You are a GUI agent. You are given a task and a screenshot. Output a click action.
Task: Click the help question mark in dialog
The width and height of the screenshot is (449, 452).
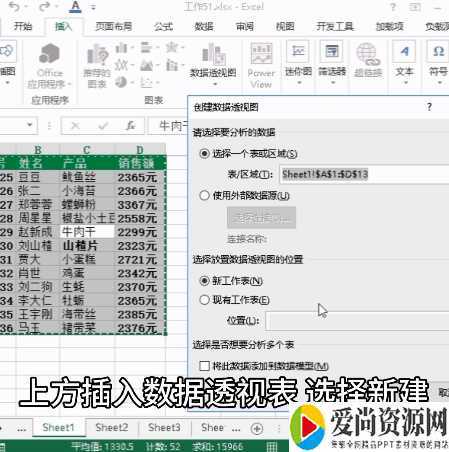429,107
